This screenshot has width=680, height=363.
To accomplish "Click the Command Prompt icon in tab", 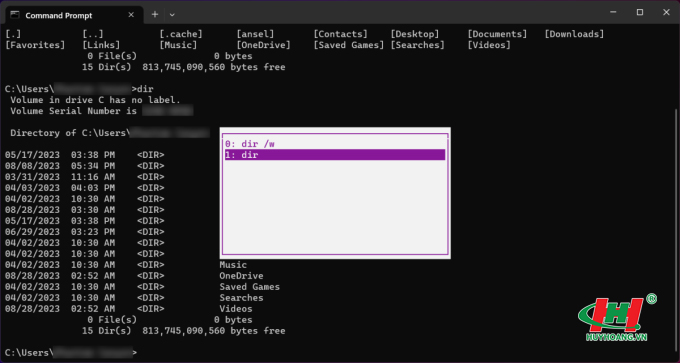I will point(15,15).
